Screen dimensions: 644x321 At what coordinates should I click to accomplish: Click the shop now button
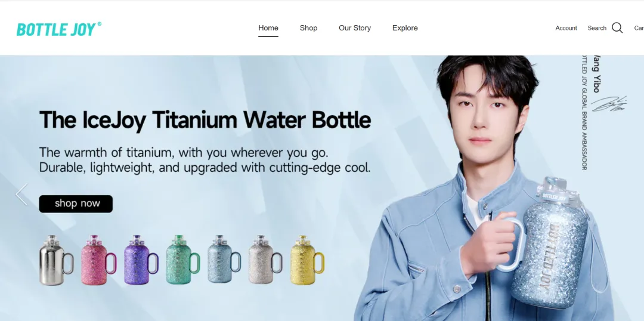coord(76,204)
